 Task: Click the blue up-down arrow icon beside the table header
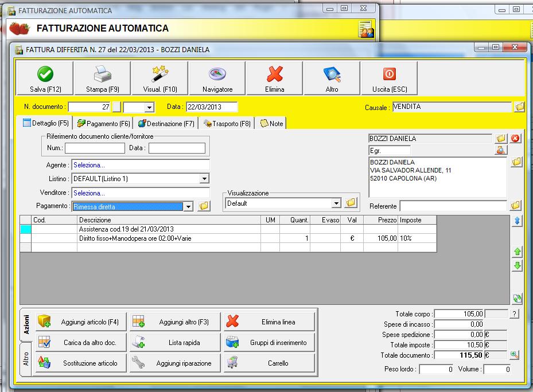point(517,221)
